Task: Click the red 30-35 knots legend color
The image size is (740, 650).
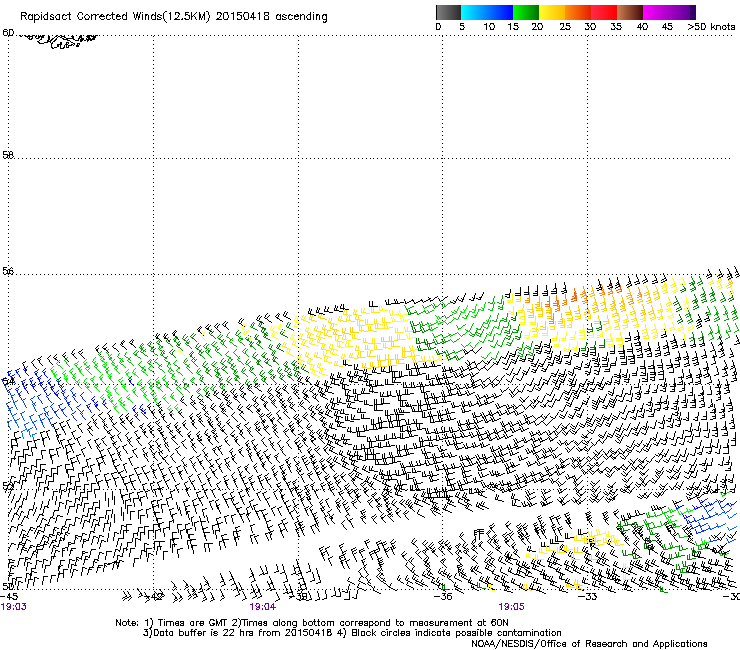Action: [604, 12]
